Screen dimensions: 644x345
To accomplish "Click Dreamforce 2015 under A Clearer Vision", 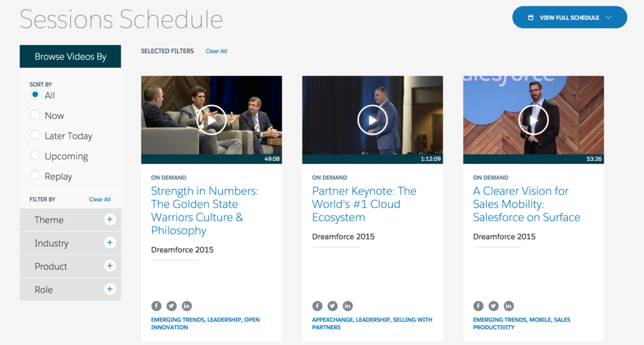I will pos(504,237).
